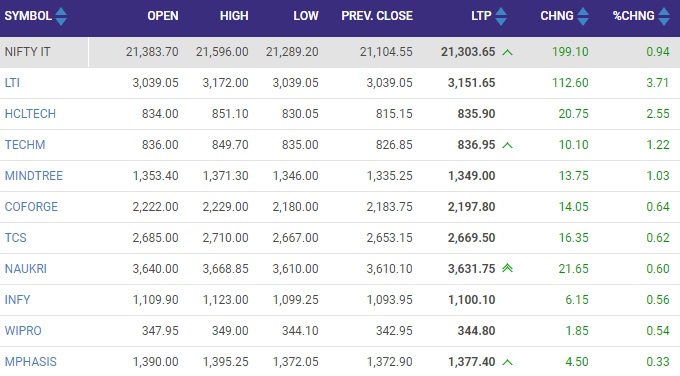Sort by LTP using sort arrows

[x=501, y=16]
